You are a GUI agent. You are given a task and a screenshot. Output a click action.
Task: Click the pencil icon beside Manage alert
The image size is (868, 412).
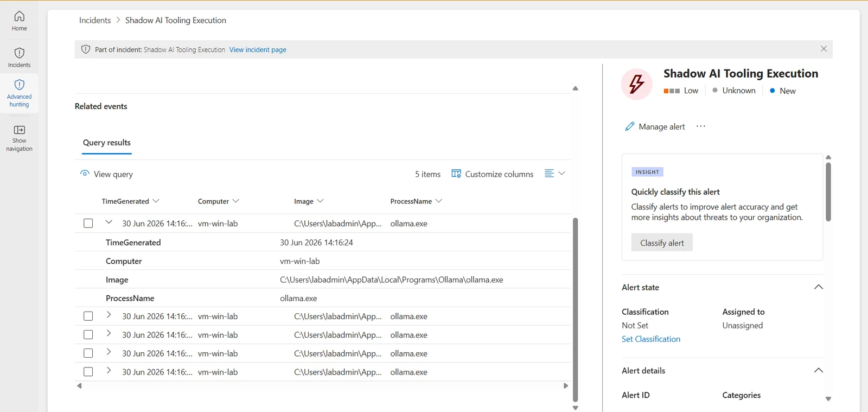tap(629, 126)
